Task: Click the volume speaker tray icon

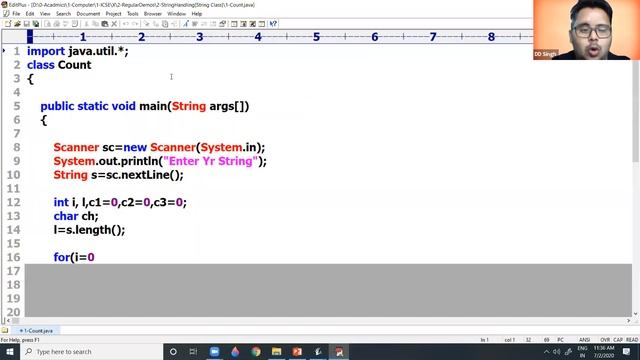Action: [557, 351]
